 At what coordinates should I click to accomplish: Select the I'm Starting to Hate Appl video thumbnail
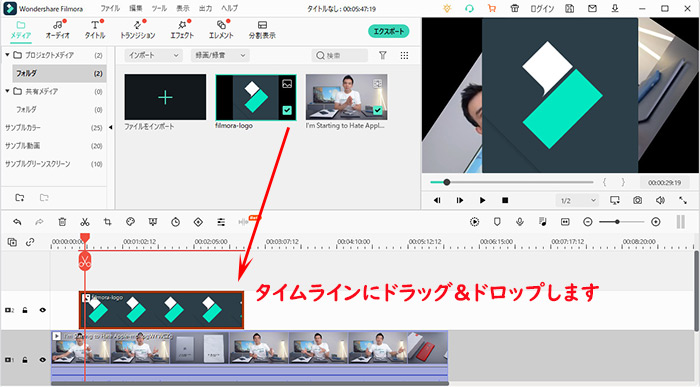(x=346, y=97)
